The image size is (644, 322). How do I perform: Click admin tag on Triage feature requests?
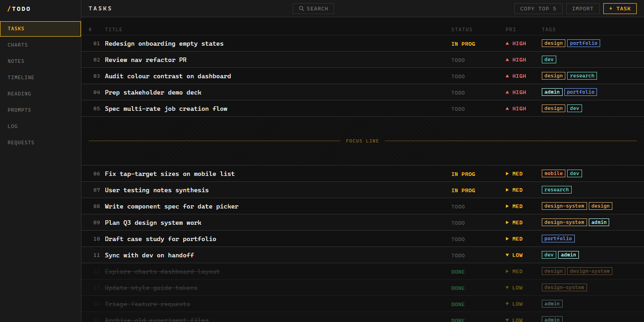552,304
